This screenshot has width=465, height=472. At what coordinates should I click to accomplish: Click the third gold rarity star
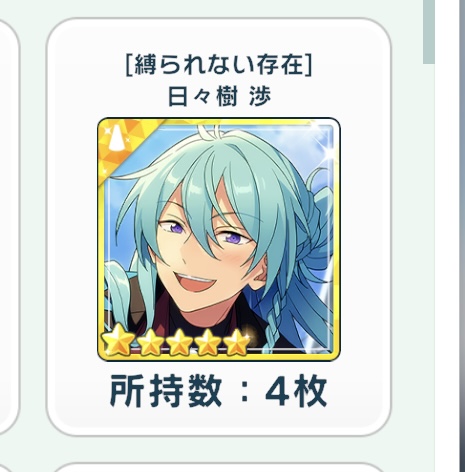tap(179, 341)
